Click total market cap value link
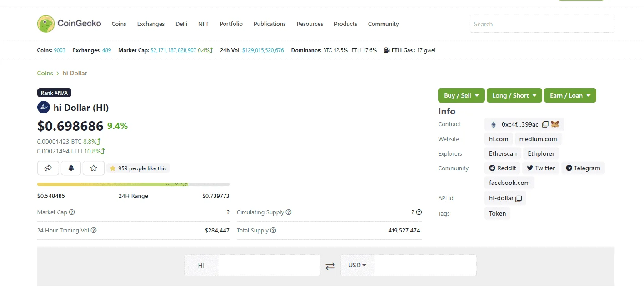 [174, 50]
